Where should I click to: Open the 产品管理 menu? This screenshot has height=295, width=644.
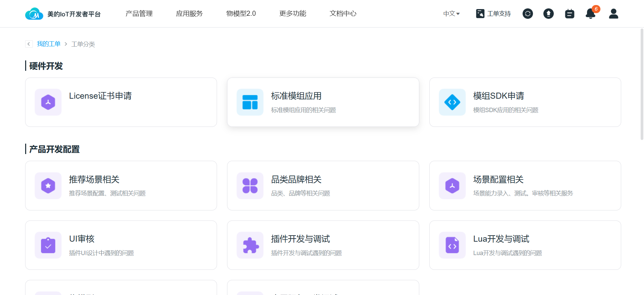pos(139,13)
